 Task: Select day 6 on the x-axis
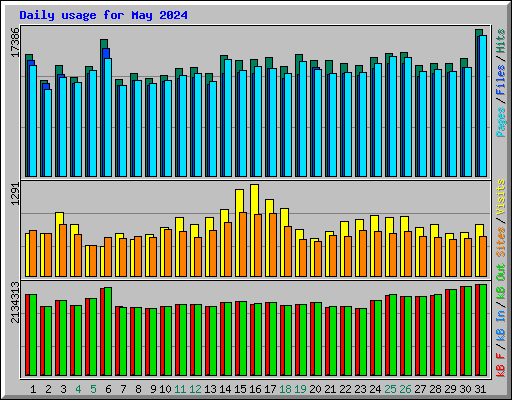(108, 389)
